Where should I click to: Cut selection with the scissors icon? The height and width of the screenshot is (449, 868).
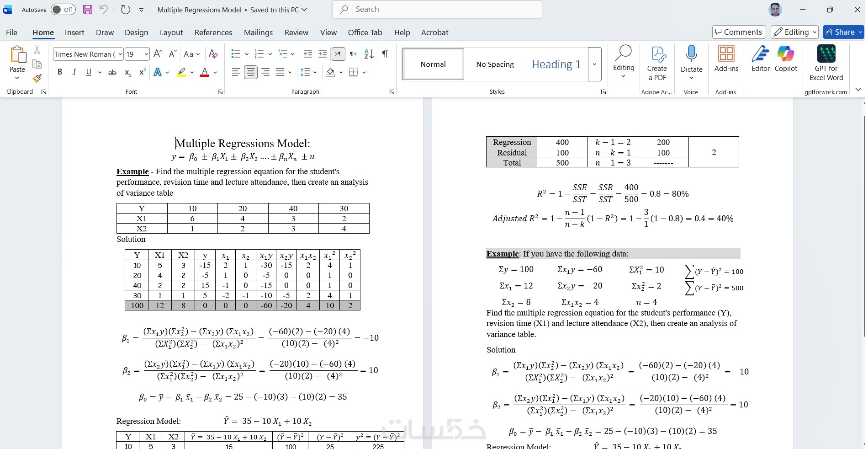(x=37, y=50)
